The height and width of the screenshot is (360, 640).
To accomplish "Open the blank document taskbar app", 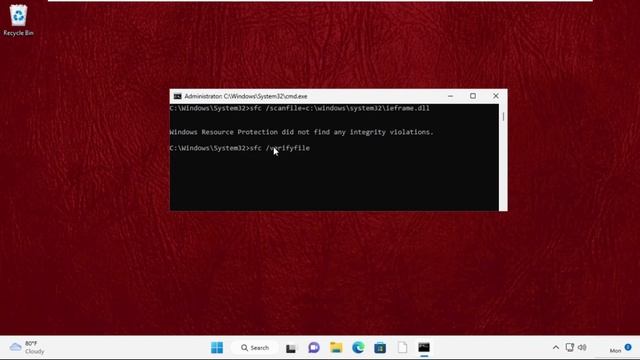I will [x=402, y=348].
